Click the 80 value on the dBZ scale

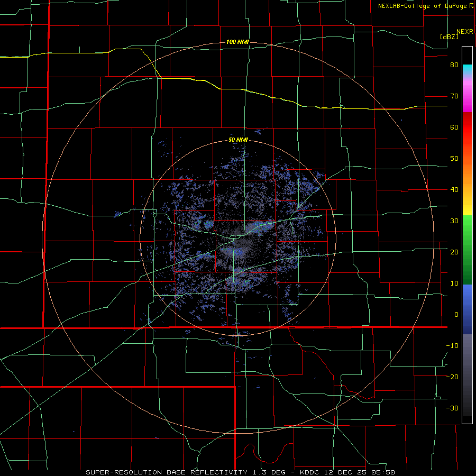[454, 65]
